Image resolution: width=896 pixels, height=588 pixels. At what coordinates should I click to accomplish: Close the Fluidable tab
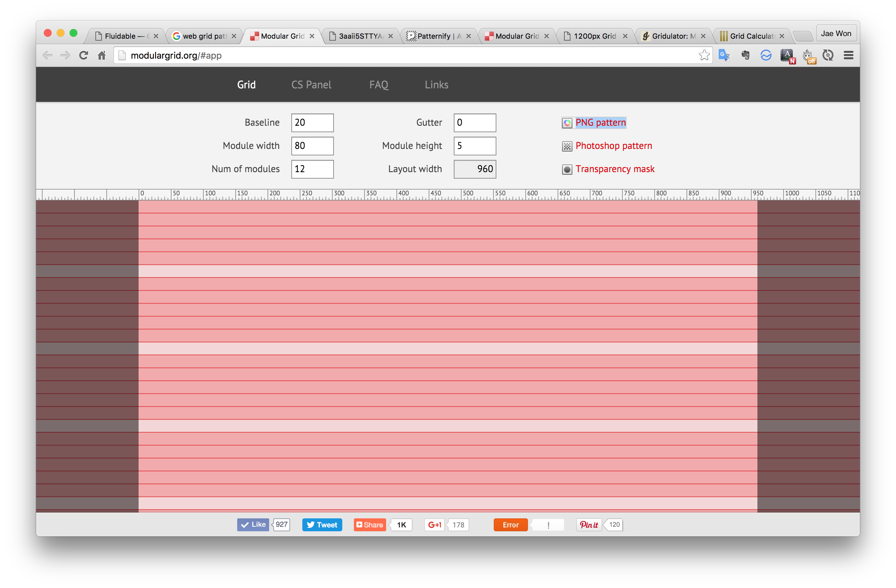tap(156, 36)
